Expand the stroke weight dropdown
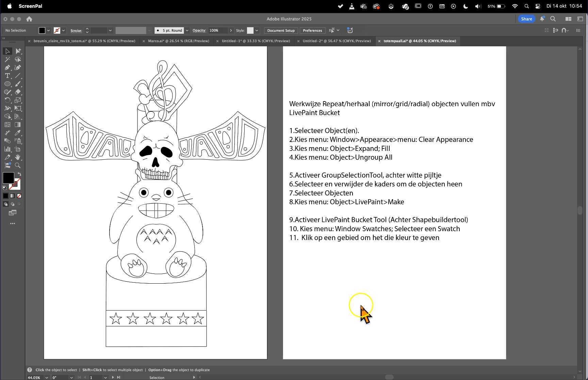This screenshot has width=588, height=380. pos(110,31)
